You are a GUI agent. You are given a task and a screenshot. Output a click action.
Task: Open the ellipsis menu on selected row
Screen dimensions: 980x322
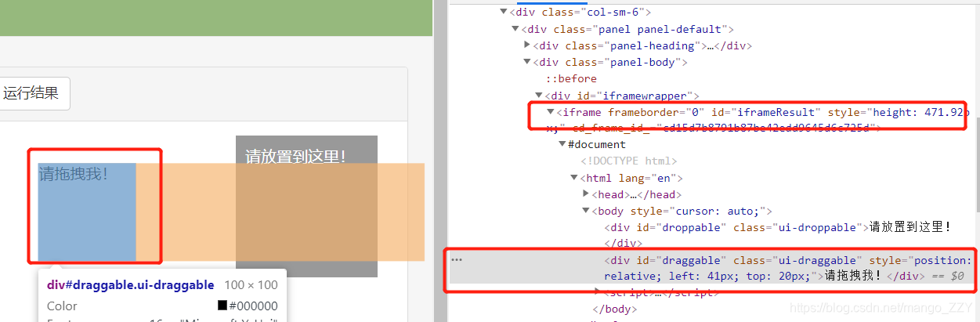click(x=457, y=259)
